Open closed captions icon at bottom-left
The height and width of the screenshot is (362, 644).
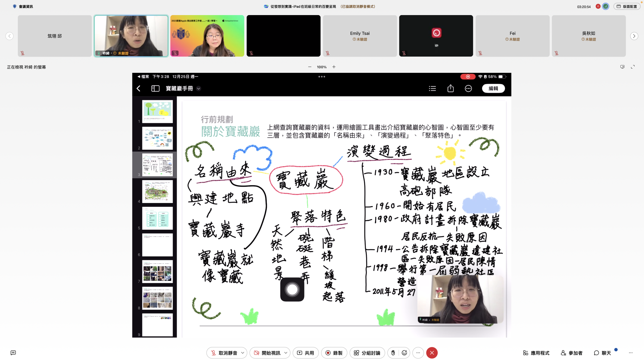pos(13,353)
